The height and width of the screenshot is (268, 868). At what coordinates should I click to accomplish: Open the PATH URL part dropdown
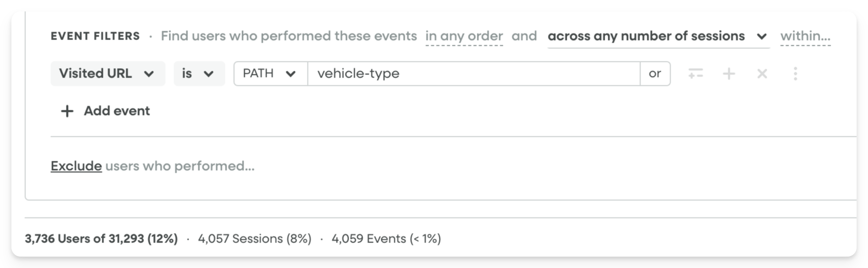[271, 73]
